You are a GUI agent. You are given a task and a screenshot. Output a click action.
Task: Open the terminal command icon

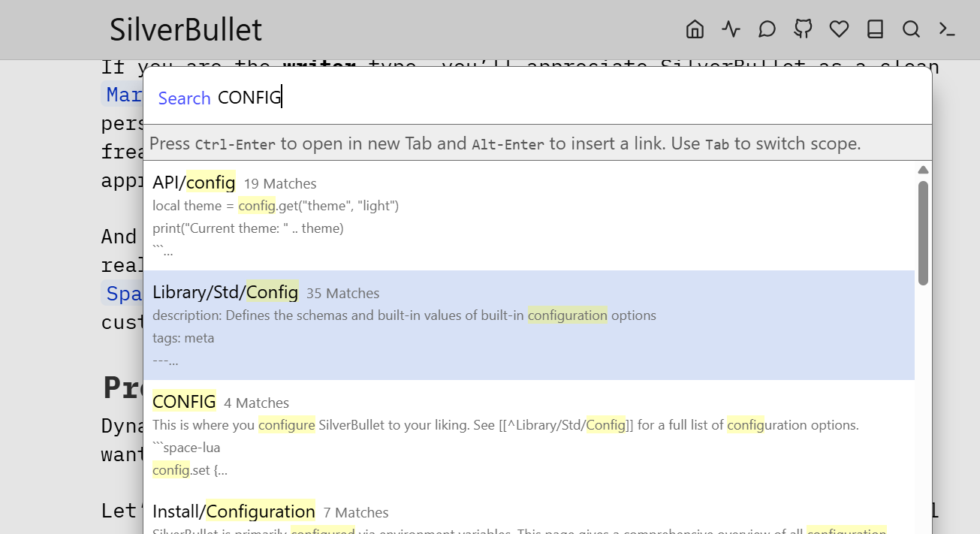(947, 29)
